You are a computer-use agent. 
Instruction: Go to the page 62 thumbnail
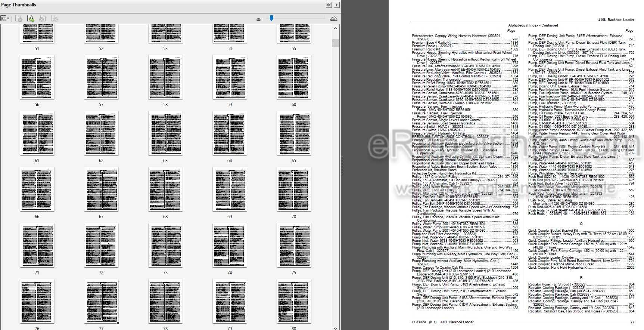(x=101, y=133)
